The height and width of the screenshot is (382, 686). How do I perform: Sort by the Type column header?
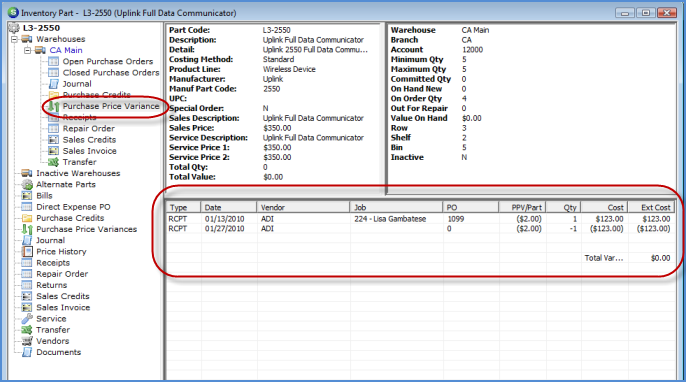coord(183,207)
